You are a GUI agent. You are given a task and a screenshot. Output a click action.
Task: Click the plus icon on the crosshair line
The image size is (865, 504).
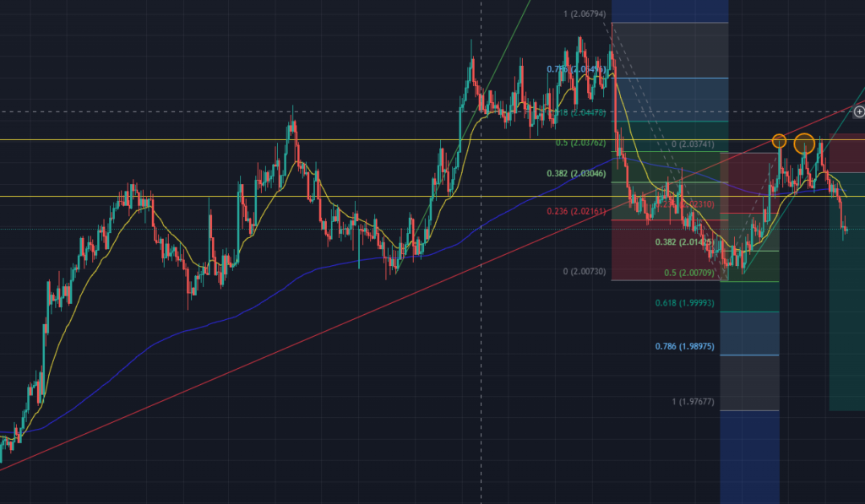[x=859, y=111]
